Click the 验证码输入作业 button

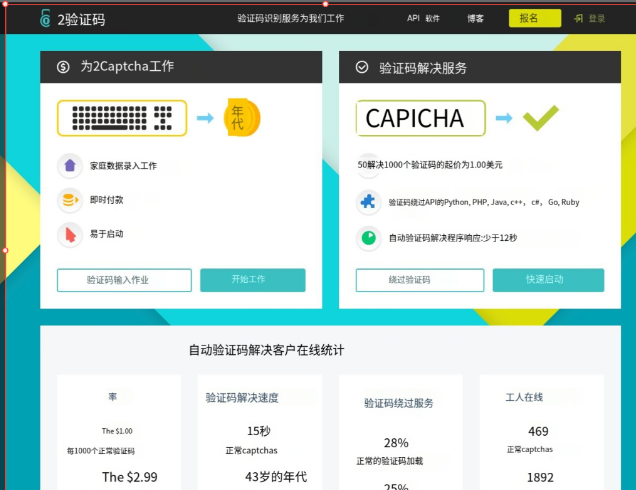pyautogui.click(x=124, y=280)
